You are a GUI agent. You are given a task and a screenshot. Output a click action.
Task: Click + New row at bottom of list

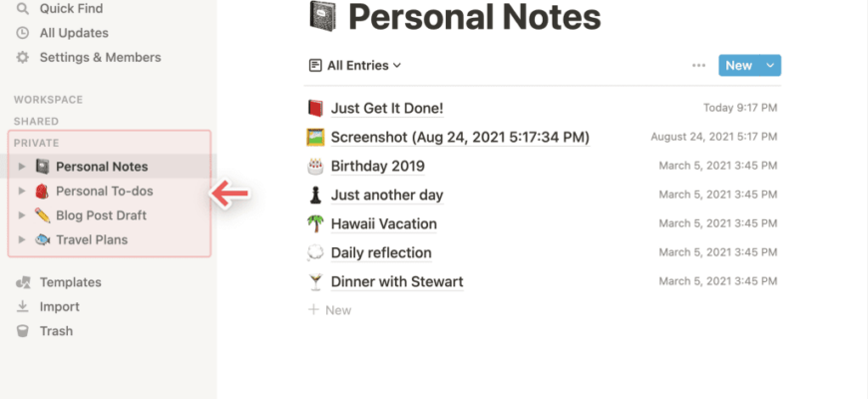[x=330, y=310]
